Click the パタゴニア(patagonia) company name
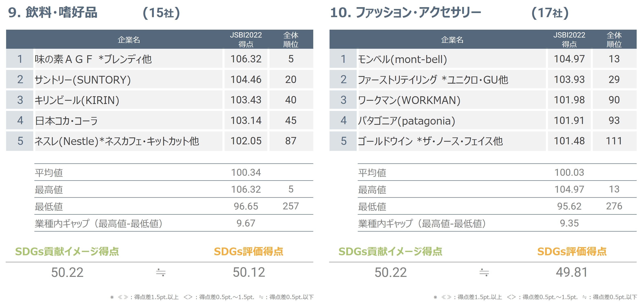The image size is (644, 304). click(x=406, y=120)
